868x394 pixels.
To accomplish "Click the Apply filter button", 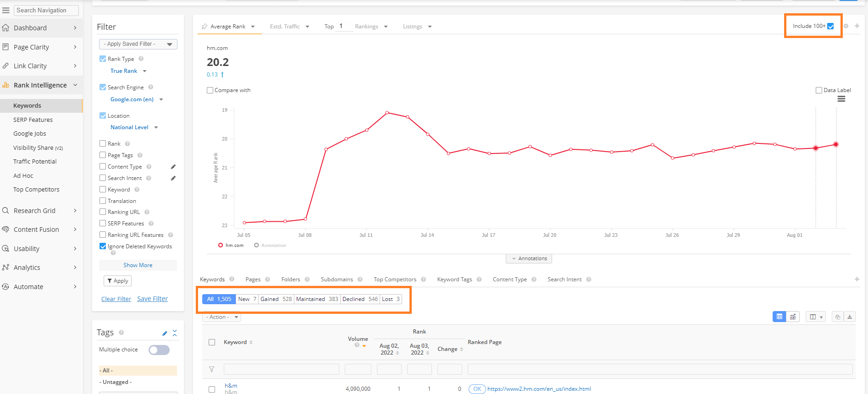I will click(118, 281).
